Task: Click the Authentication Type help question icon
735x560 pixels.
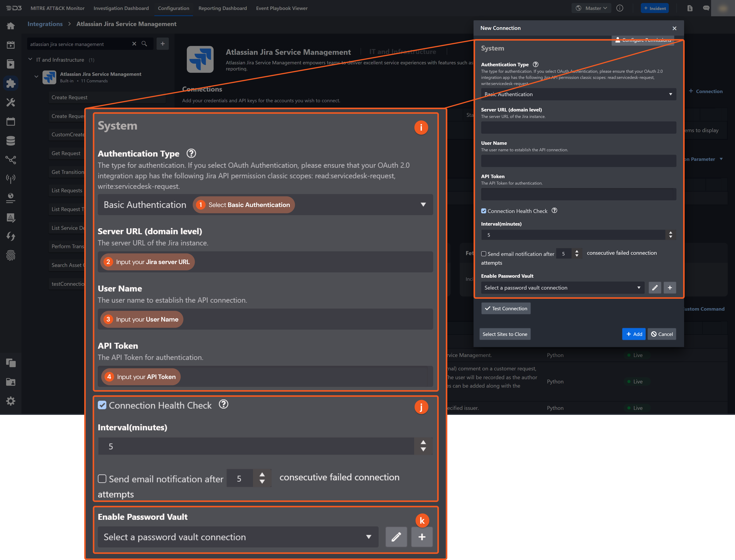Action: click(x=535, y=64)
